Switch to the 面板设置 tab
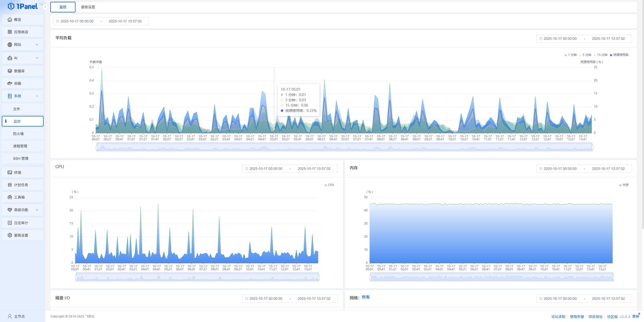 (x=88, y=7)
